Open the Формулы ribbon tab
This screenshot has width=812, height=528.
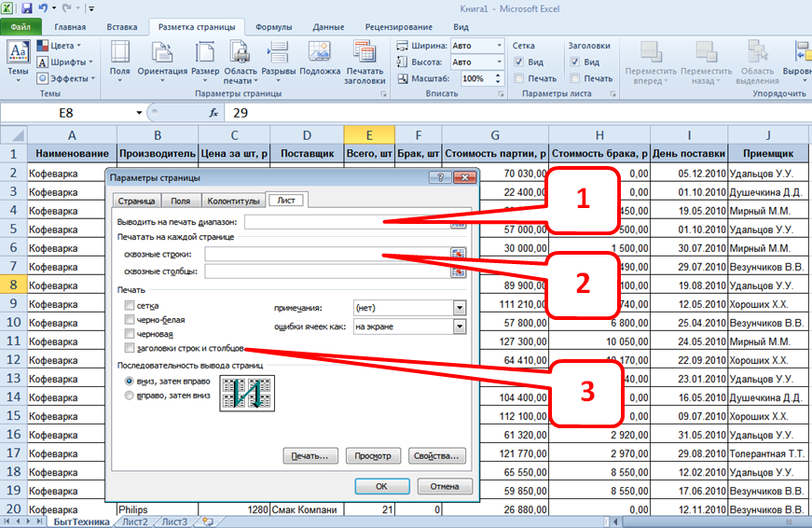(x=273, y=28)
